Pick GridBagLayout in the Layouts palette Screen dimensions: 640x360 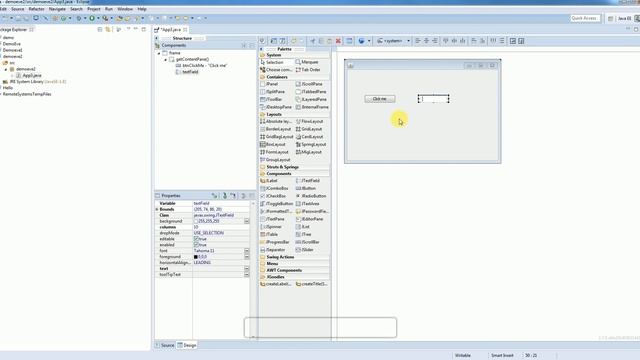(x=277, y=137)
